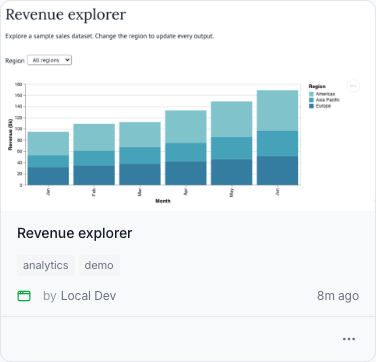
Task: Click the Europe legend color swatch
Action: click(x=311, y=106)
